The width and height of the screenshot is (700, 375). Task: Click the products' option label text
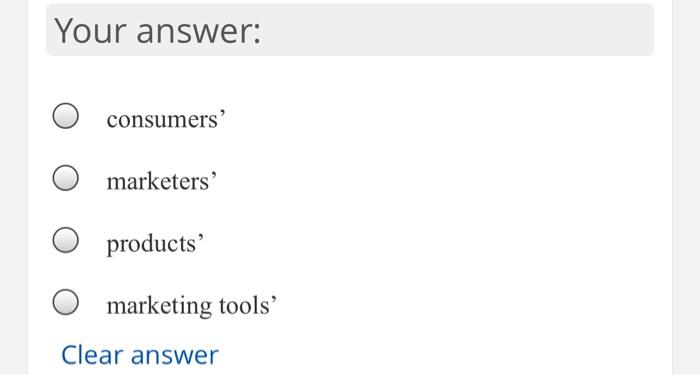[x=155, y=244]
